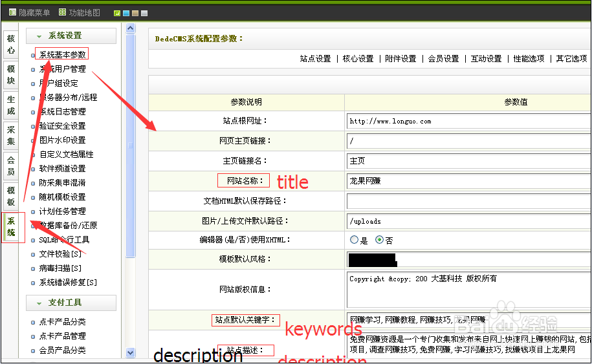Open 系统基本参数 in the menu
This screenshot has width=592, height=364.
click(63, 55)
